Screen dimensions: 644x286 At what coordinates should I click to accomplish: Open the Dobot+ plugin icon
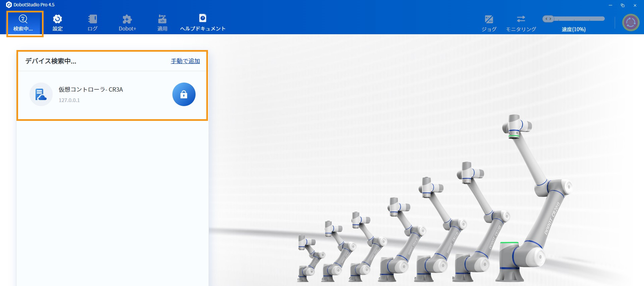(127, 23)
